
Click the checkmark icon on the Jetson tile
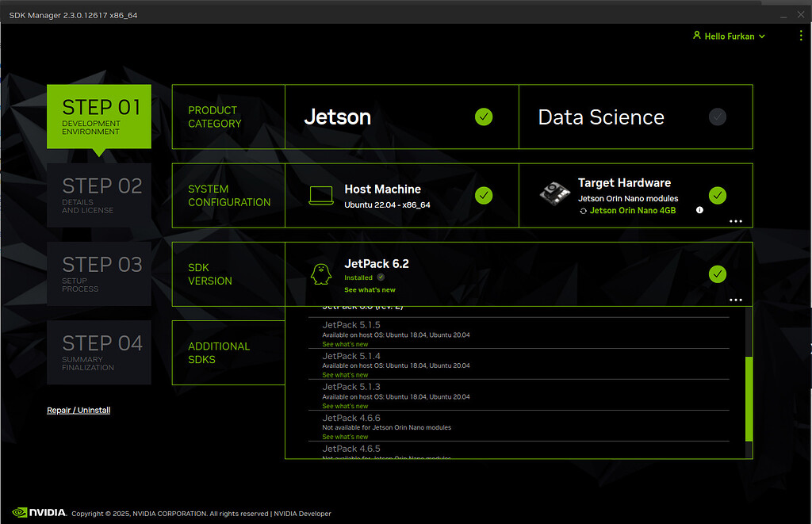[x=484, y=117]
